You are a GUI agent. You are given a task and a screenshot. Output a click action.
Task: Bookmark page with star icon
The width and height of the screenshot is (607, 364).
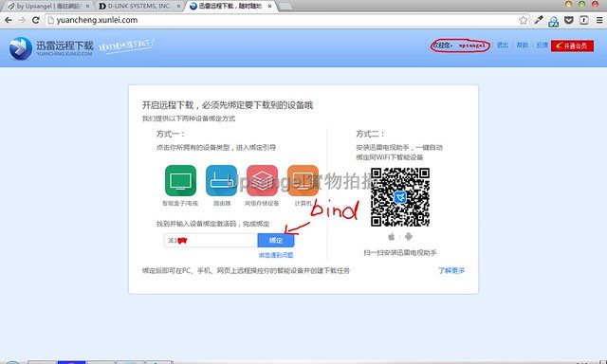pyautogui.click(x=523, y=20)
